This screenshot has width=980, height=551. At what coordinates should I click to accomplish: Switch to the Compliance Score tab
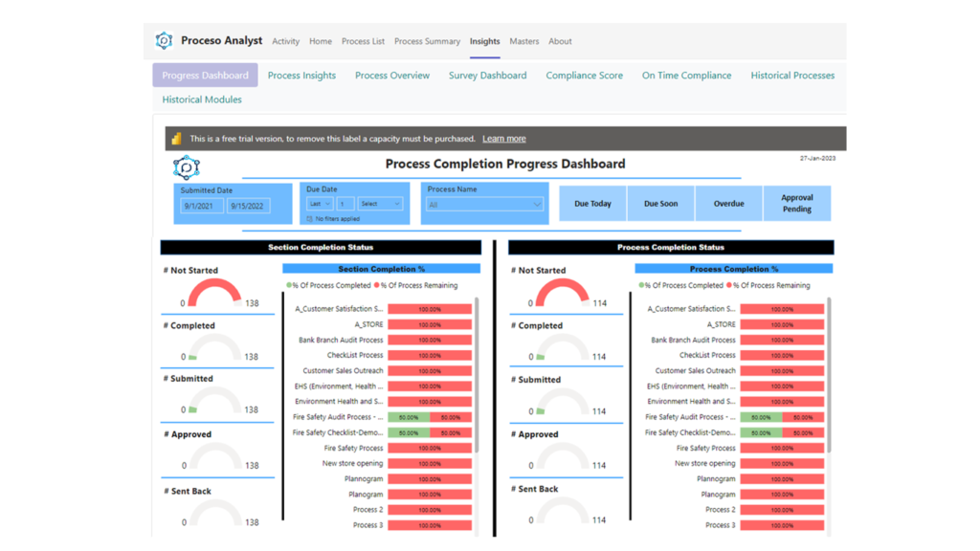[584, 76]
